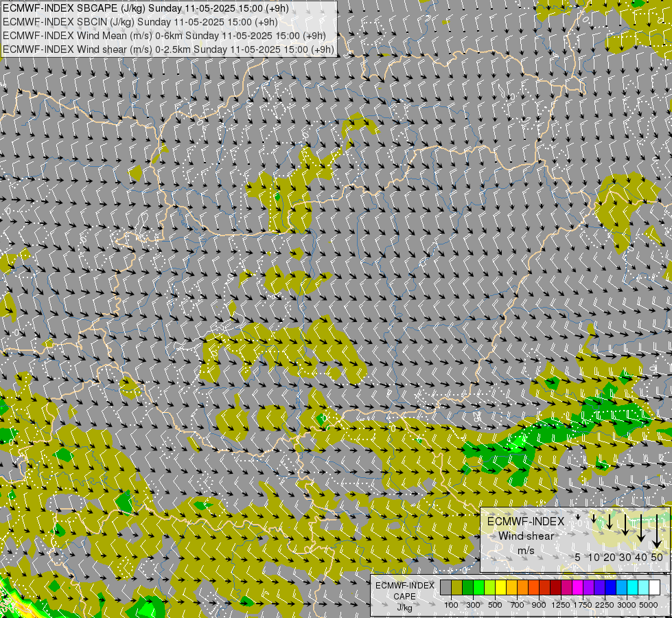This screenshot has height=618, width=672.
Task: Click the 30 m/s wind shear legend arrow
Action: pyautogui.click(x=625, y=525)
